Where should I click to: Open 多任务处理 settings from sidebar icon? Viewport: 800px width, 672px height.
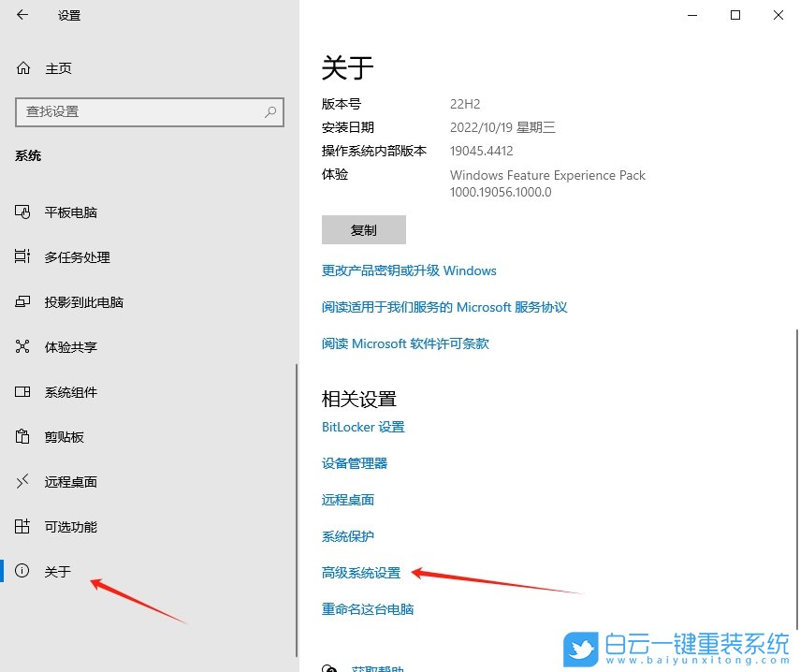coord(21,256)
